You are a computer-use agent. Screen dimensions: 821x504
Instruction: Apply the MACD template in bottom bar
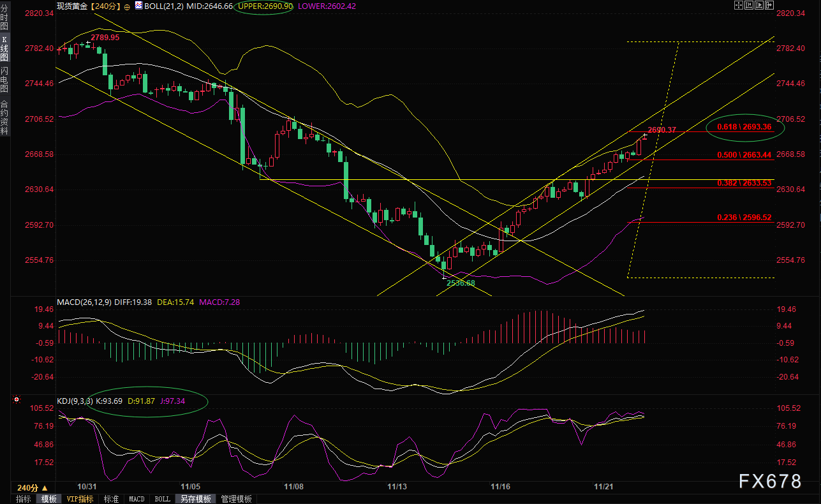[x=137, y=499]
